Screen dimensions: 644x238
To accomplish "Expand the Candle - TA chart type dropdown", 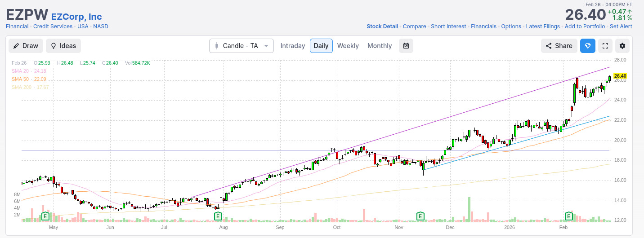I will pyautogui.click(x=241, y=46).
